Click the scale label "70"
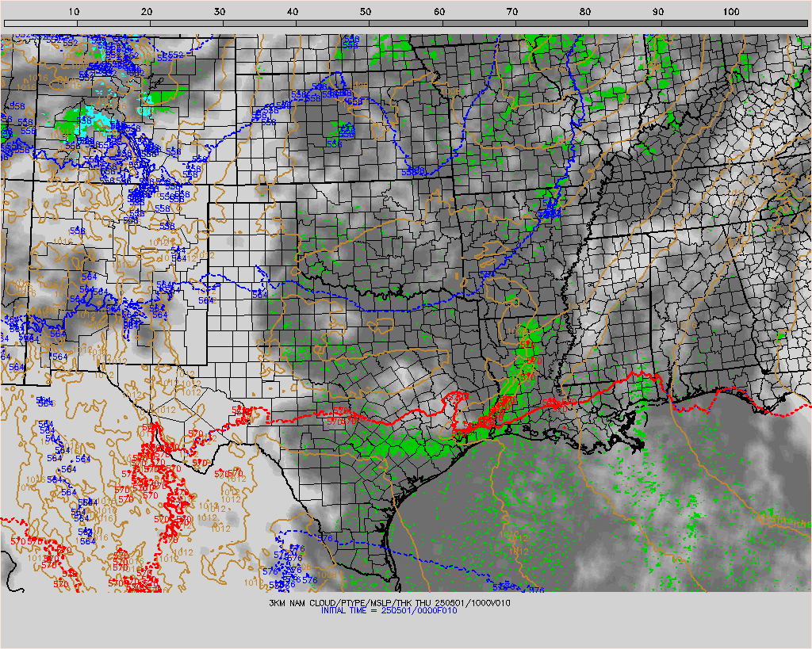 point(512,11)
